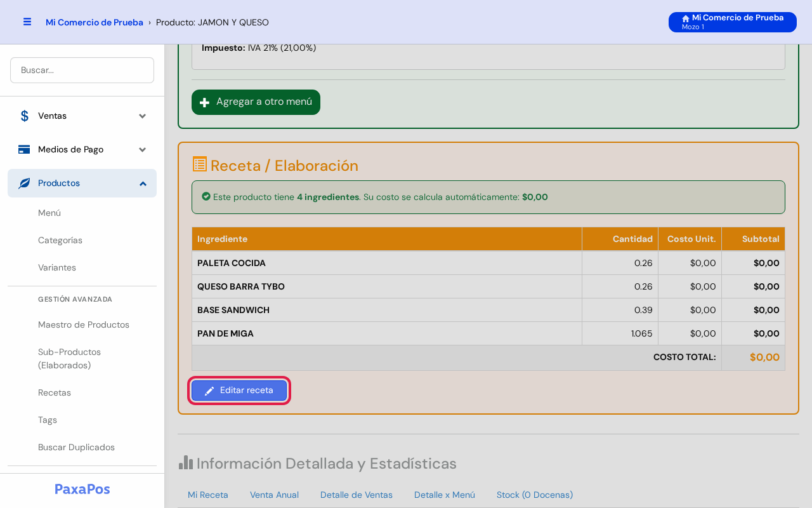Click the Medios de Pago card icon
812x508 pixels.
[24, 149]
